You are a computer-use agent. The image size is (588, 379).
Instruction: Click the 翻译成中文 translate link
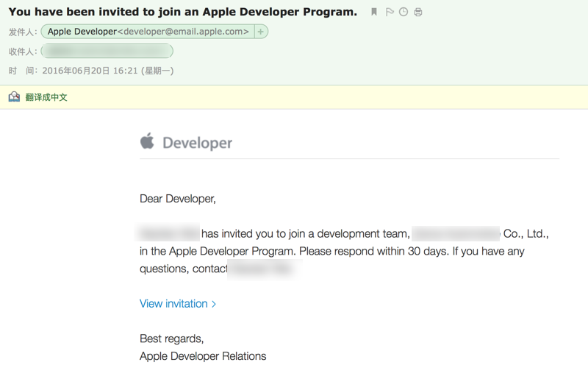pyautogui.click(x=46, y=97)
